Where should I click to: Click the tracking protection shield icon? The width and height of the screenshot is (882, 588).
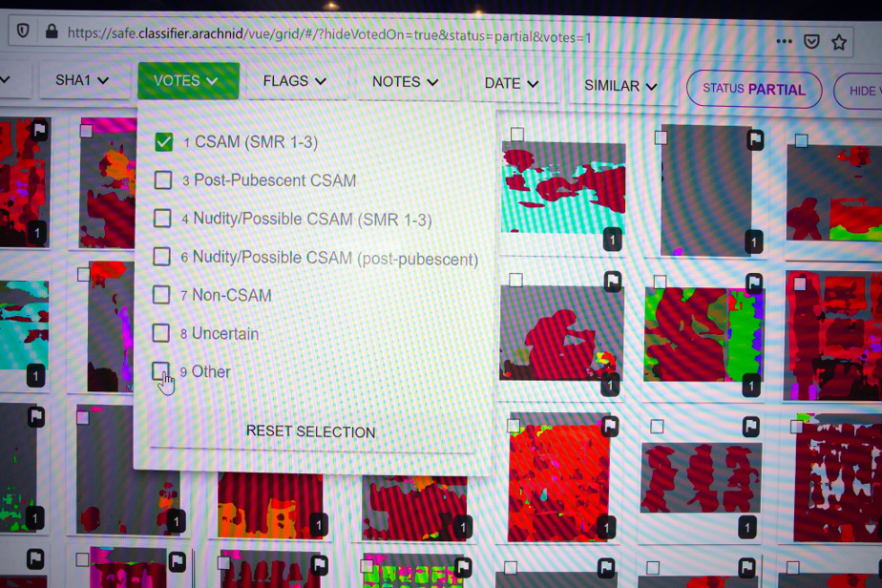[x=23, y=31]
